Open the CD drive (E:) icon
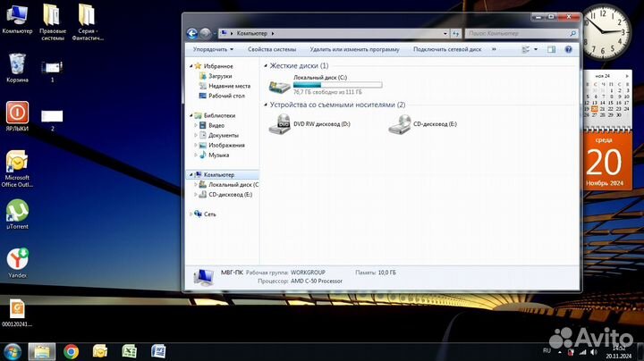 (x=400, y=124)
